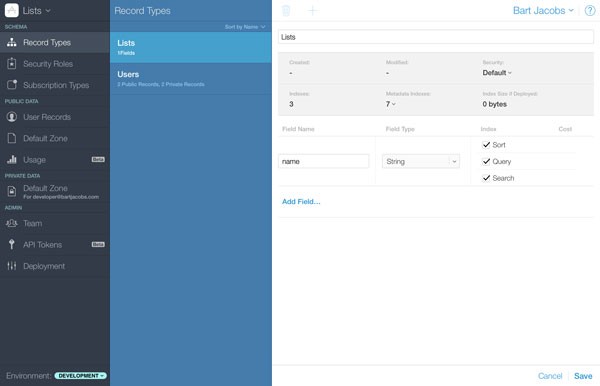Click the Deployment sliders icon
This screenshot has height=386, width=600.
11,265
